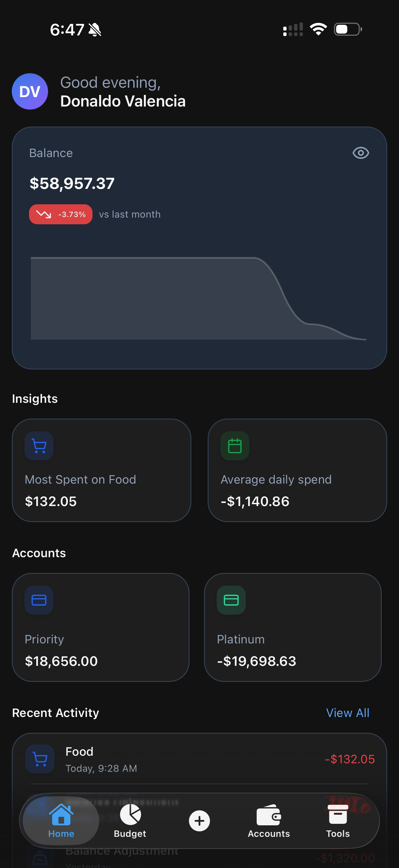399x868 pixels.
Task: Open the Priority account card
Action: [x=101, y=627]
